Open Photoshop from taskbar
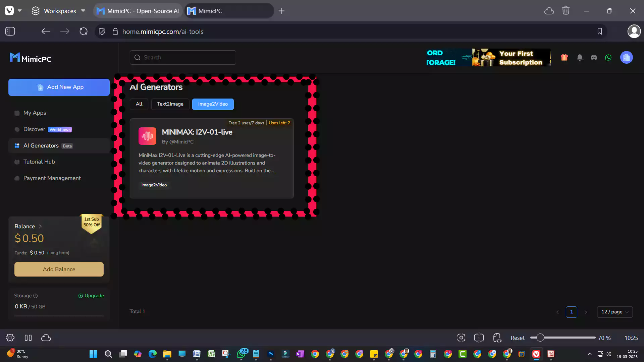This screenshot has width=644, height=362. [x=271, y=354]
